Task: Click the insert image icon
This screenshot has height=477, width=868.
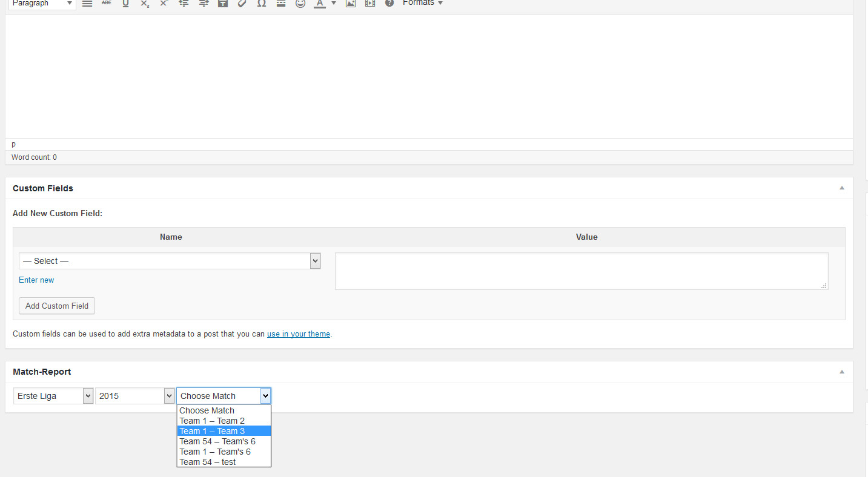Action: point(350,3)
